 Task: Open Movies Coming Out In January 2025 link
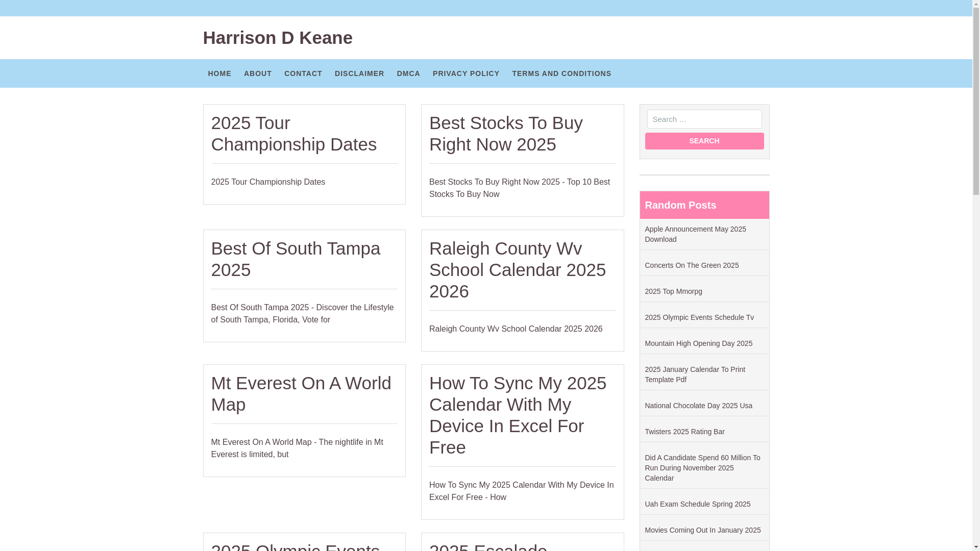point(702,530)
